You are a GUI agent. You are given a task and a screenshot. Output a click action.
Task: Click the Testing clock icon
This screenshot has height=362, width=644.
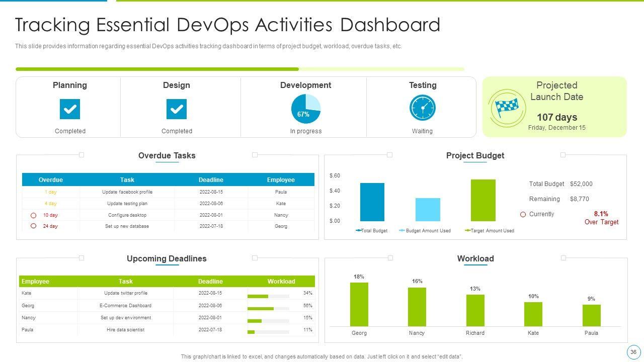423,108
